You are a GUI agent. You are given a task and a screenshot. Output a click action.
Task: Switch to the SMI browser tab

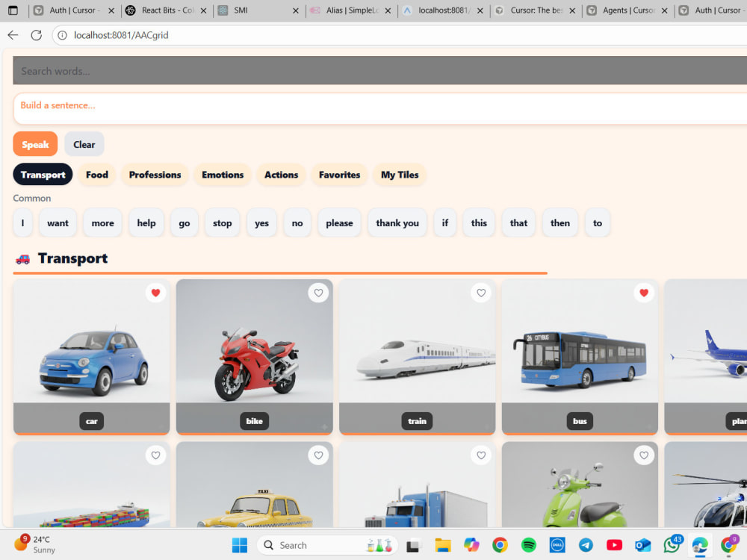click(x=257, y=10)
